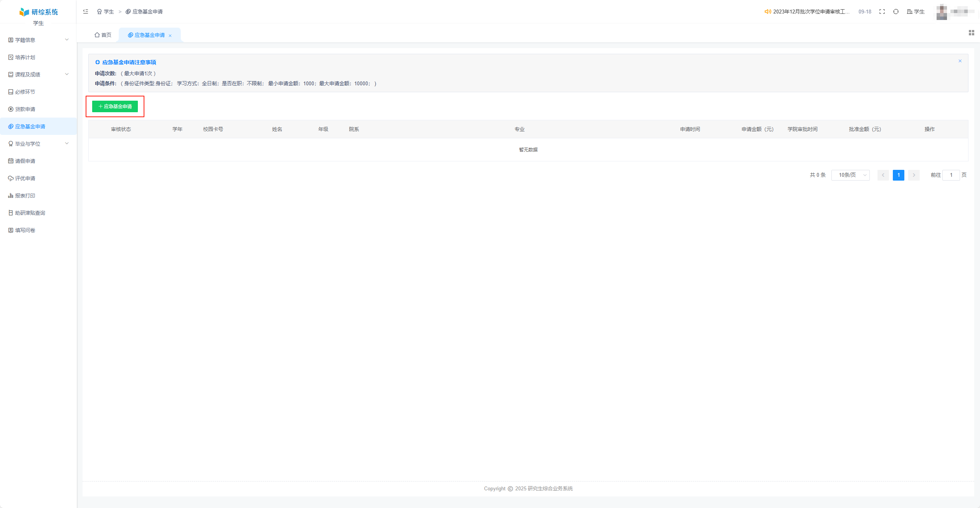Open the 10条/页 page size dropdown
Screen dimensions: 980x508
[850, 175]
